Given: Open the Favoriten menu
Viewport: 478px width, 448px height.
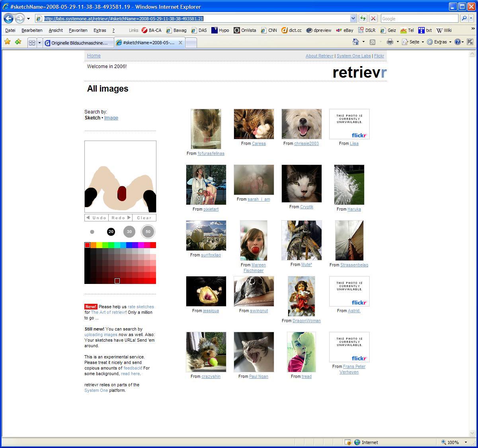Looking at the screenshot, I should pos(78,30).
